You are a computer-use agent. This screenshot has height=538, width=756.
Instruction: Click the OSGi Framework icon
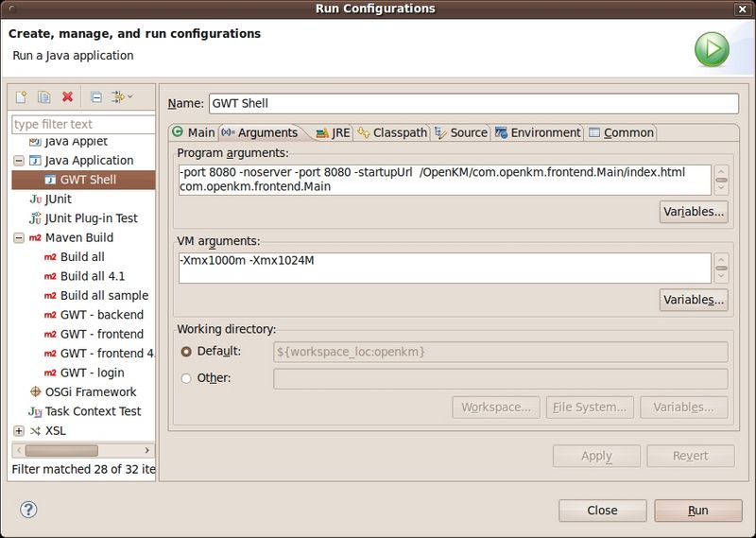(x=35, y=391)
